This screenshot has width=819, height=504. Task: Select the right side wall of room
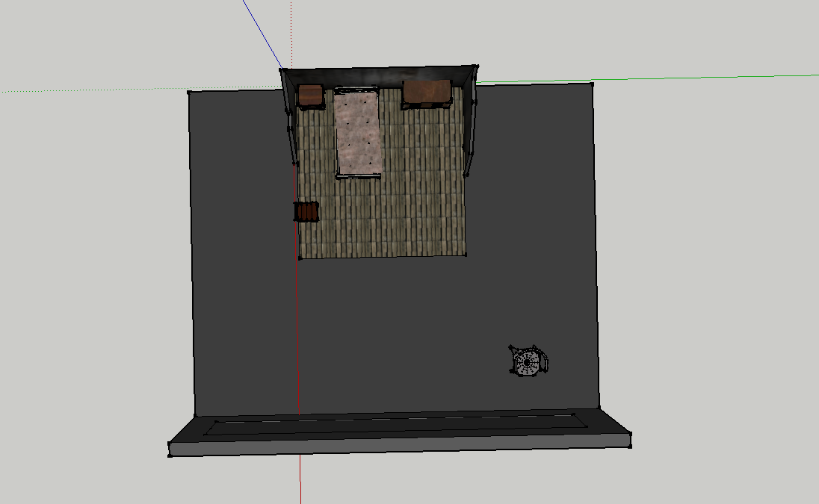tap(469, 120)
